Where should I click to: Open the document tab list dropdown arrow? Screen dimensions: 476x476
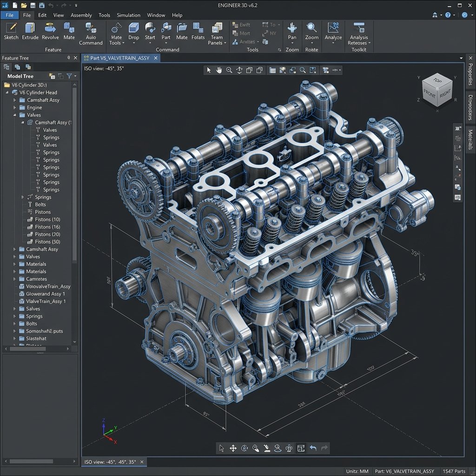click(x=461, y=58)
